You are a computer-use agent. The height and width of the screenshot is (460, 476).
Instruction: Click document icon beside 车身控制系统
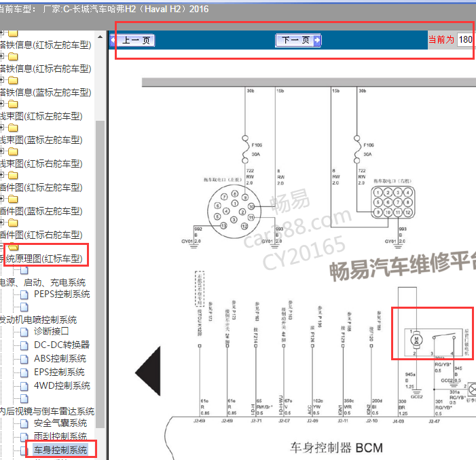coord(24,451)
